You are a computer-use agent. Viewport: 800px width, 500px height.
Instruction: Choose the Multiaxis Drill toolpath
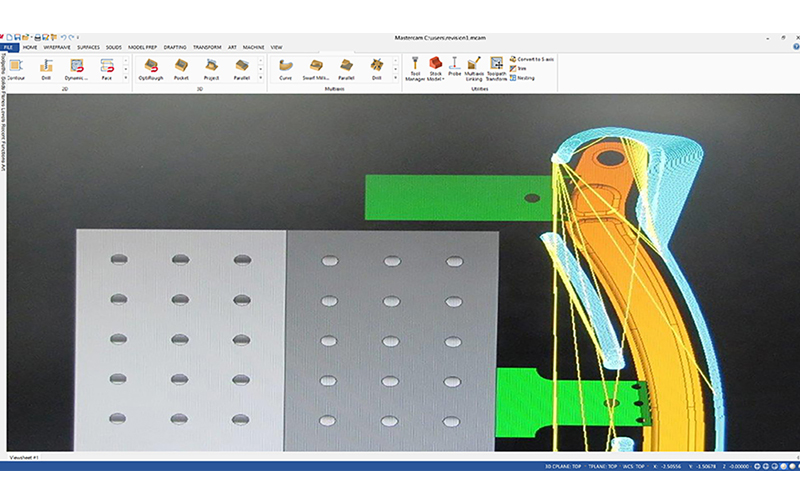(x=377, y=69)
